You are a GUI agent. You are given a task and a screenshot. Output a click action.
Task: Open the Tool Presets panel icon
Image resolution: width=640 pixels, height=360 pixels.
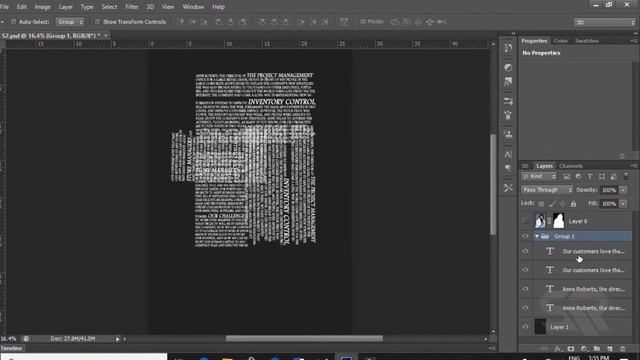(x=508, y=188)
